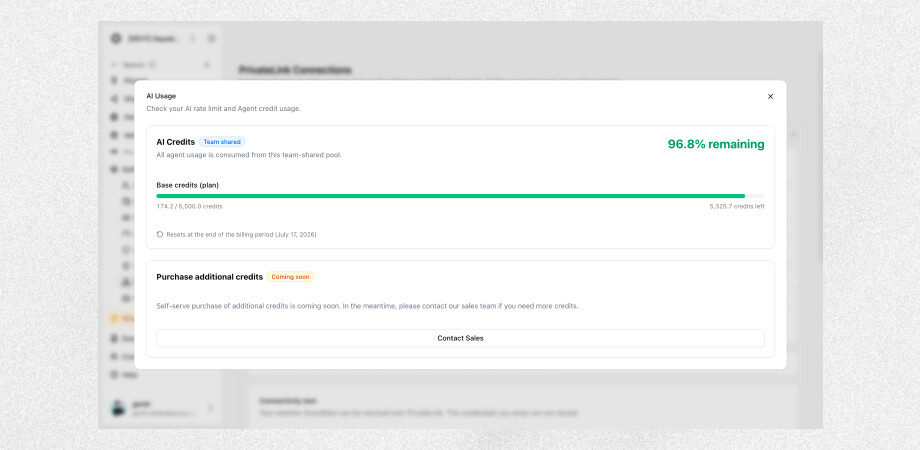Click the reset cycle icon near billing period
920x450 pixels.
[x=160, y=234]
